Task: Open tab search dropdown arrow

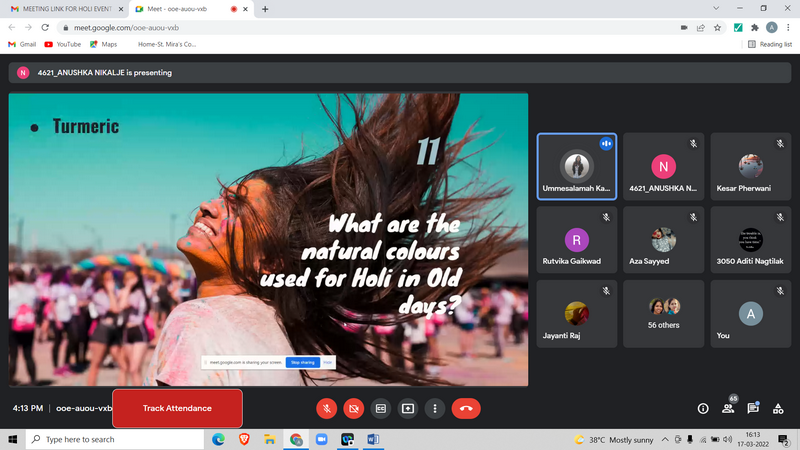Action: tap(716, 8)
